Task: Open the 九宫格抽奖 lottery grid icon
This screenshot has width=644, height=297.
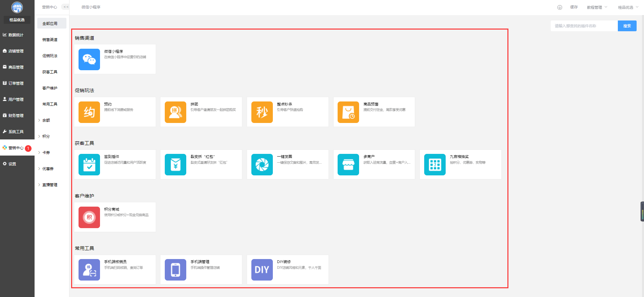Action: coord(435,165)
